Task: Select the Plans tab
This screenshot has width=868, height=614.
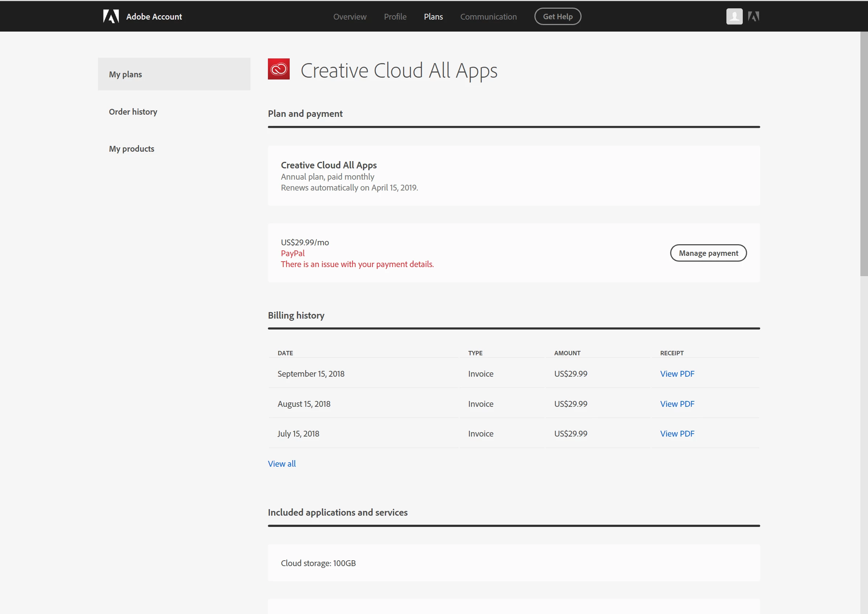Action: pyautogui.click(x=433, y=17)
